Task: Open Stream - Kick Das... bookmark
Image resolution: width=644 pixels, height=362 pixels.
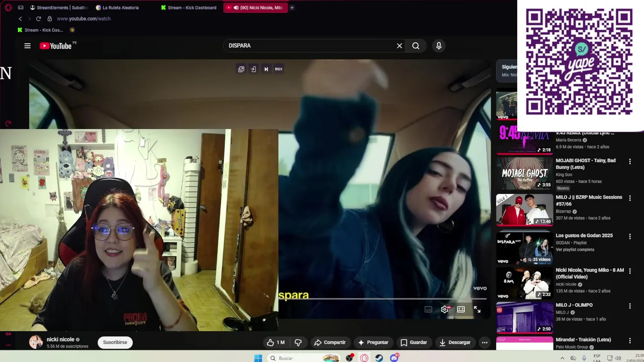Action: 40,30
